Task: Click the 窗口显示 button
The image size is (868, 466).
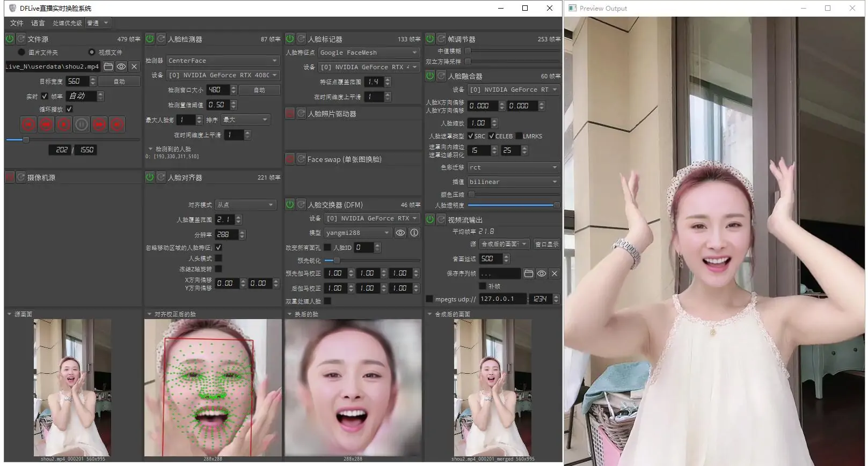Action: [x=547, y=244]
